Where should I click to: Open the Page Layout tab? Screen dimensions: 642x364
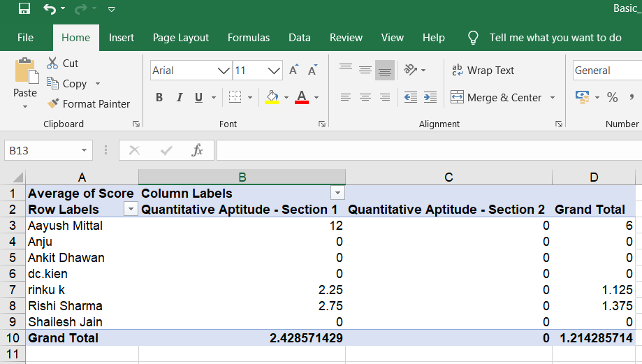(180, 38)
